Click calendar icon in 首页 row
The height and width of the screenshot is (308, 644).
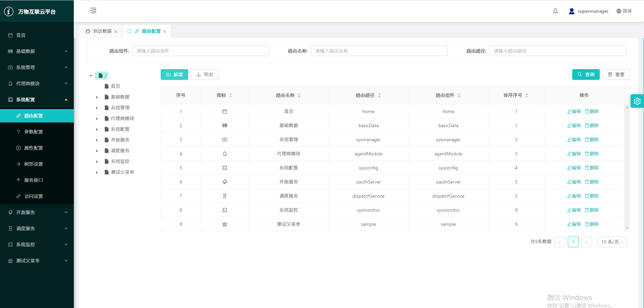(225, 111)
